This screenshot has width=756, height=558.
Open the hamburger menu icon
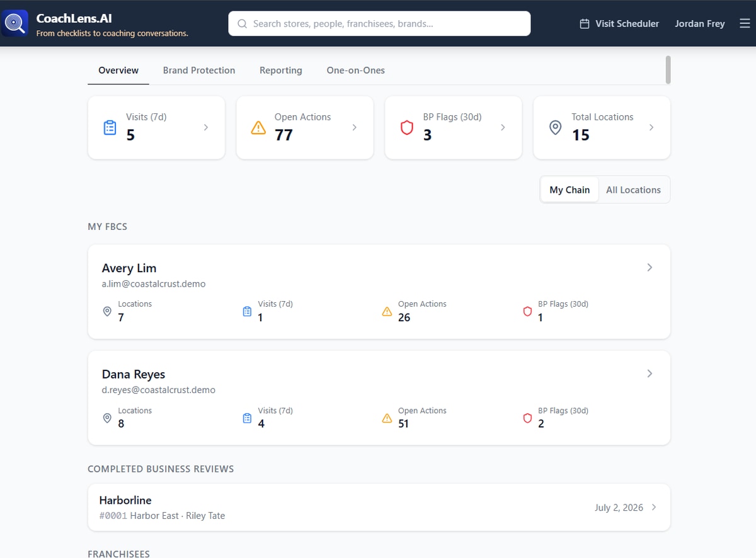[x=745, y=24]
